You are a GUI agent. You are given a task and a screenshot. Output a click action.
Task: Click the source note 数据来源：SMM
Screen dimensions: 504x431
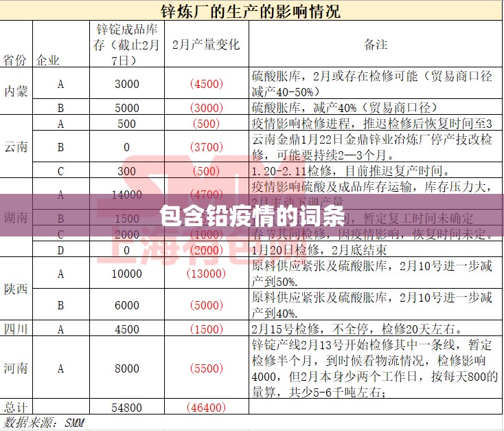pyautogui.click(x=44, y=422)
